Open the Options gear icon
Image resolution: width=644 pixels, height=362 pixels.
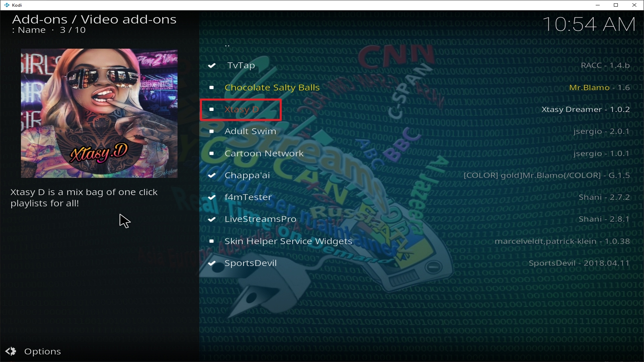[x=11, y=351]
